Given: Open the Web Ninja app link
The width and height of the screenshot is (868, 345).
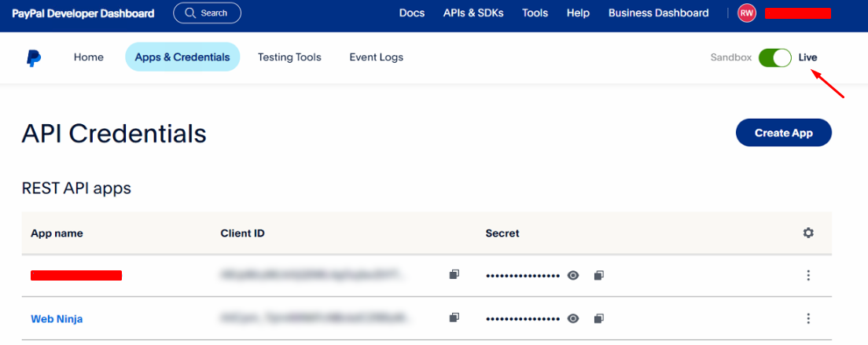Looking at the screenshot, I should [57, 319].
